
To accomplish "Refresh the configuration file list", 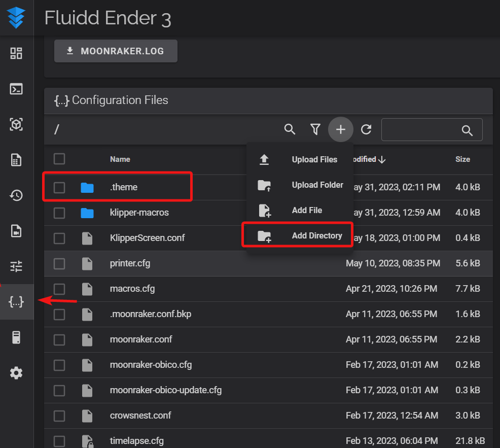I will click(366, 129).
